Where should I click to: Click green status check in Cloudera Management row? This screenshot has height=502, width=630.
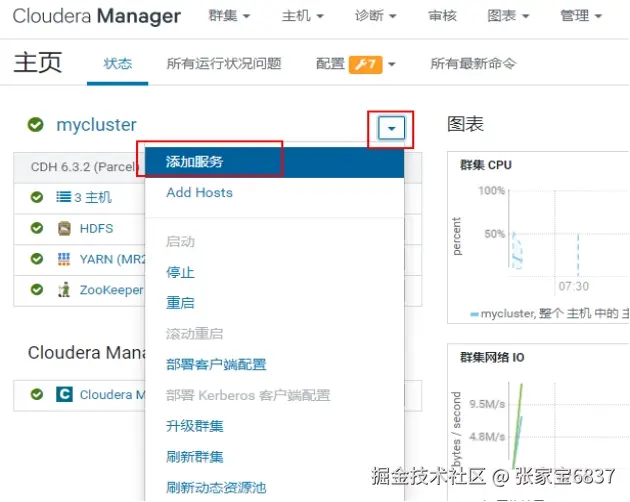37,394
